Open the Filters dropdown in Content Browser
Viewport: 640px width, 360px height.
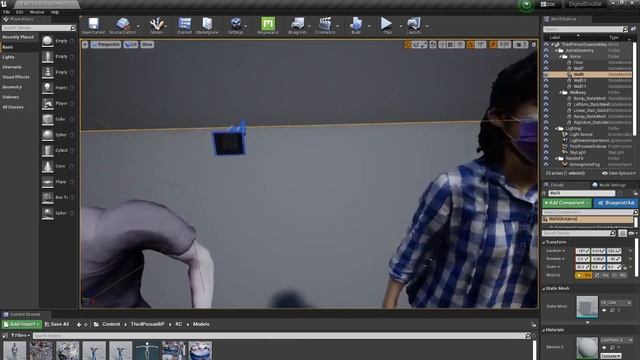click(x=20, y=336)
